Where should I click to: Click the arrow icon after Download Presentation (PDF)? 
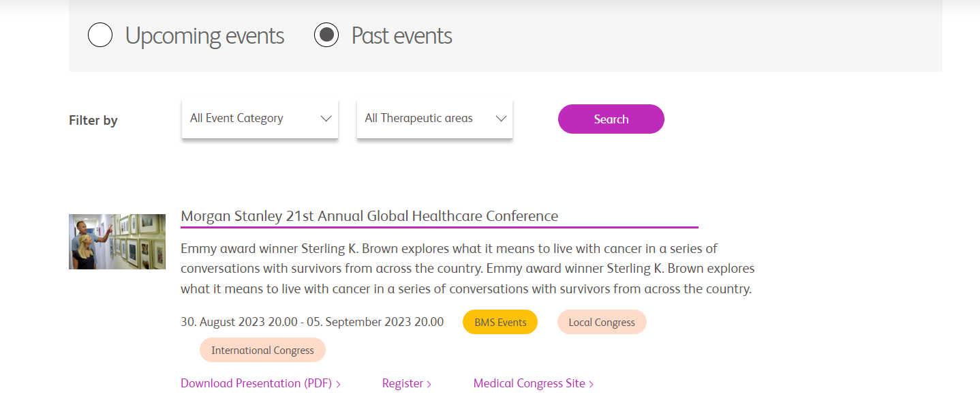point(338,385)
